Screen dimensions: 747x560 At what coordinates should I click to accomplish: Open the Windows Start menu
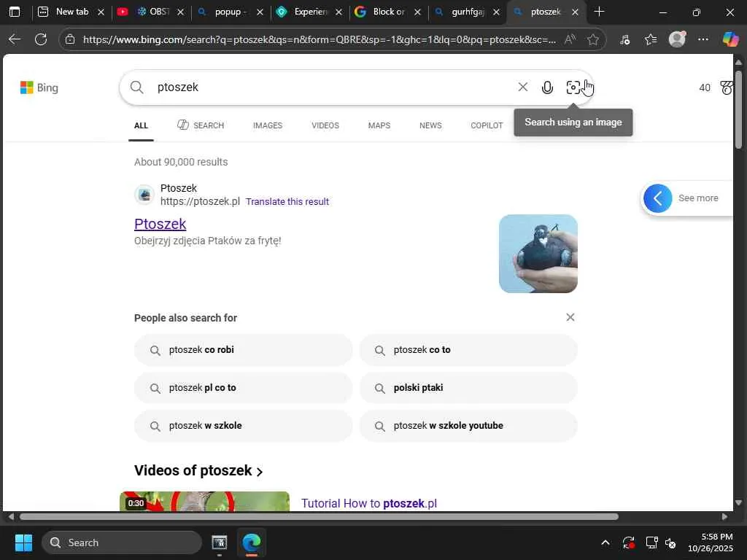(23, 542)
